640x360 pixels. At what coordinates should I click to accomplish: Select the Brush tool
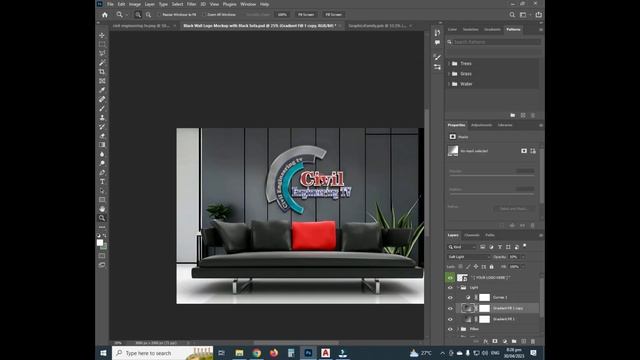tap(102, 108)
